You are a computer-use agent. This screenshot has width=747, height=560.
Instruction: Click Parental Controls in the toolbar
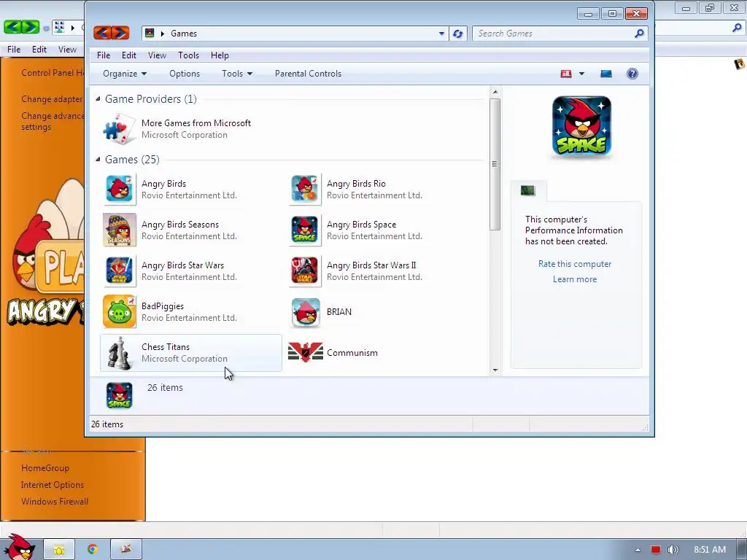[309, 74]
